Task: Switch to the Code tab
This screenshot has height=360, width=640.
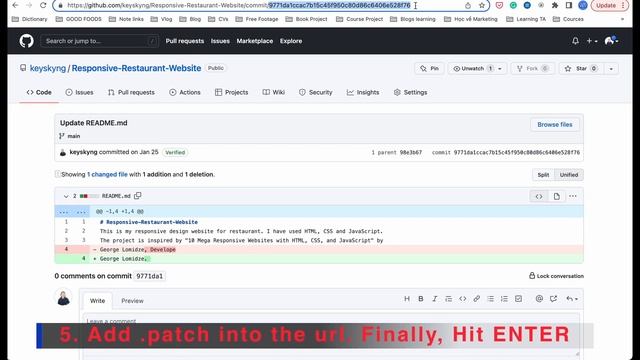Action: 39,92
